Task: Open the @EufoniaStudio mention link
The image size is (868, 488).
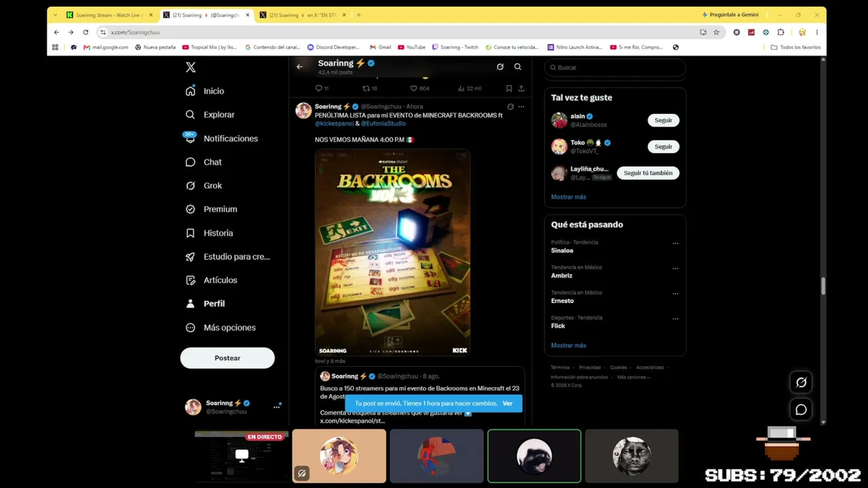Action: (x=383, y=123)
